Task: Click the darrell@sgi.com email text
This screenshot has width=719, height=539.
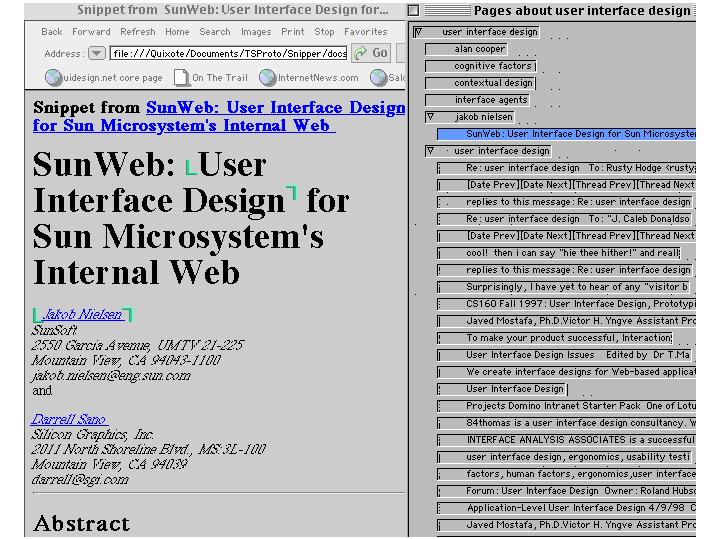Action: (80, 479)
